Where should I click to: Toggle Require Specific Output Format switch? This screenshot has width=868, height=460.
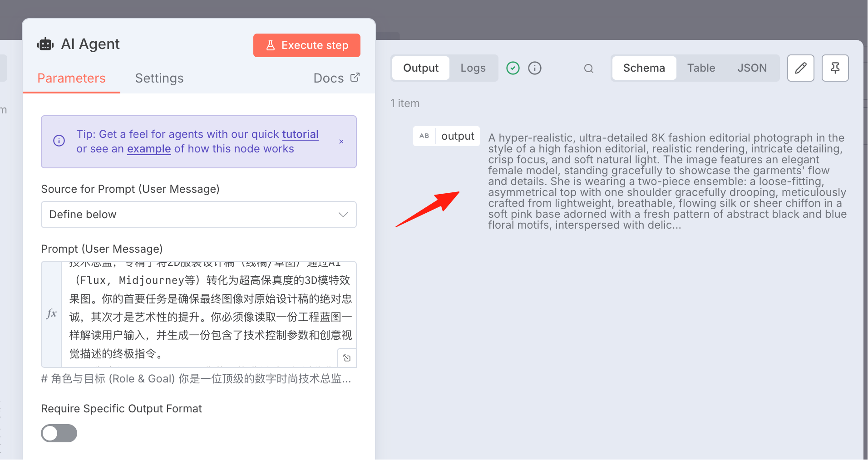click(59, 433)
